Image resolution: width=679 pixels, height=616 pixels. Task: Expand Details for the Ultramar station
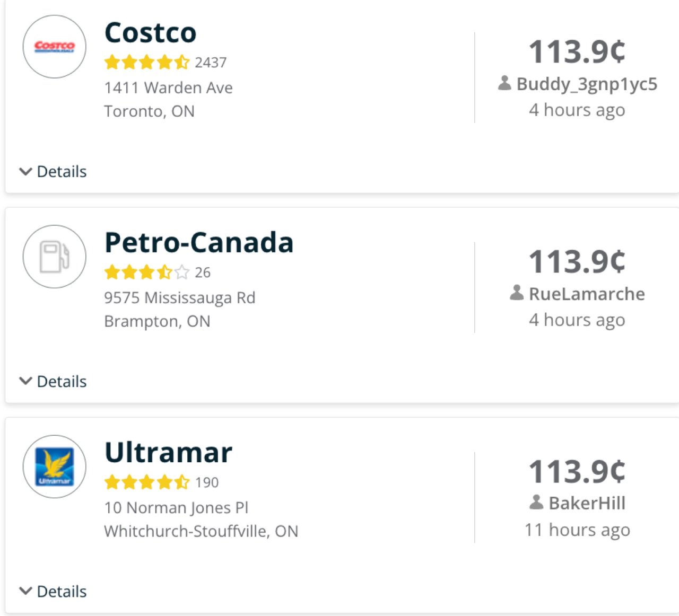pos(53,592)
